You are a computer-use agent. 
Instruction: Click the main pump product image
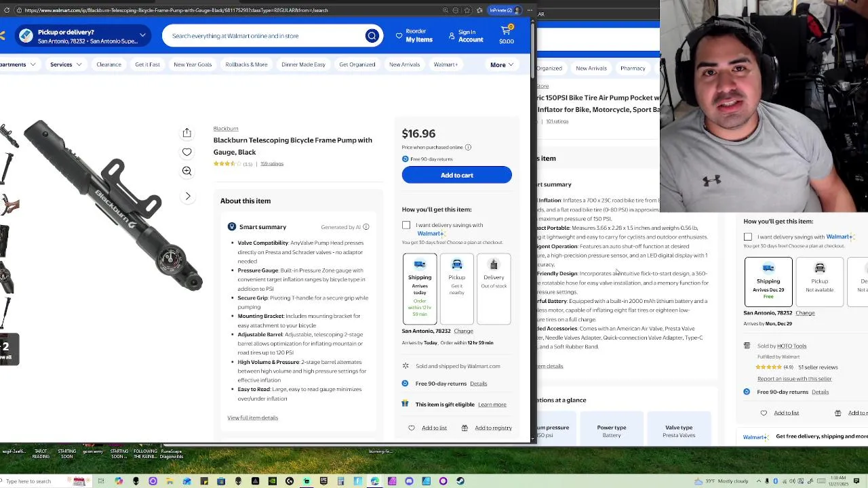[x=113, y=207]
